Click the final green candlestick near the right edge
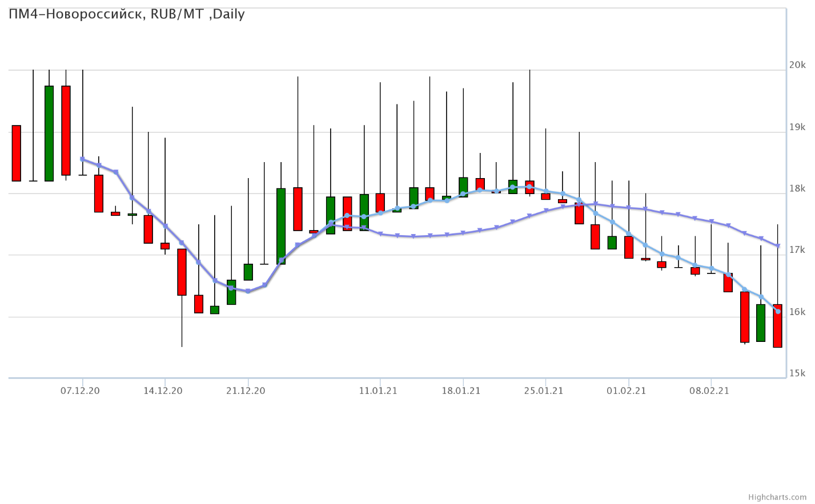The width and height of the screenshot is (815, 504). (x=761, y=323)
